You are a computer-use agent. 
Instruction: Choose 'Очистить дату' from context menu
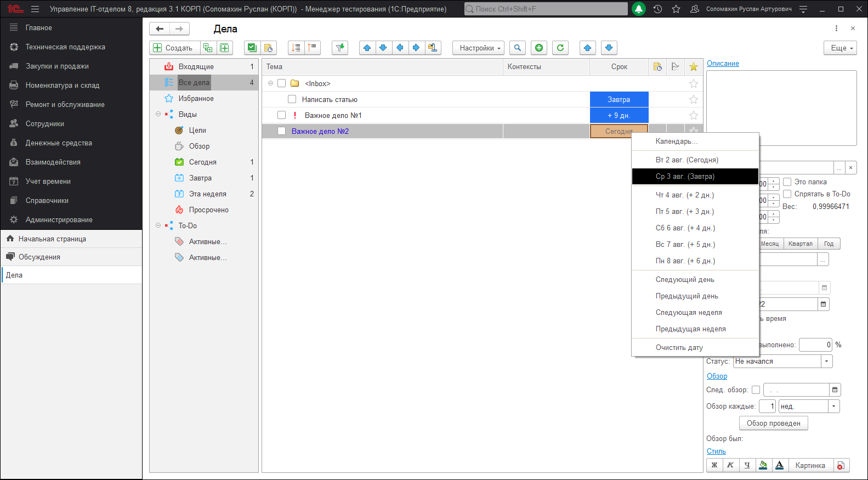coord(679,347)
